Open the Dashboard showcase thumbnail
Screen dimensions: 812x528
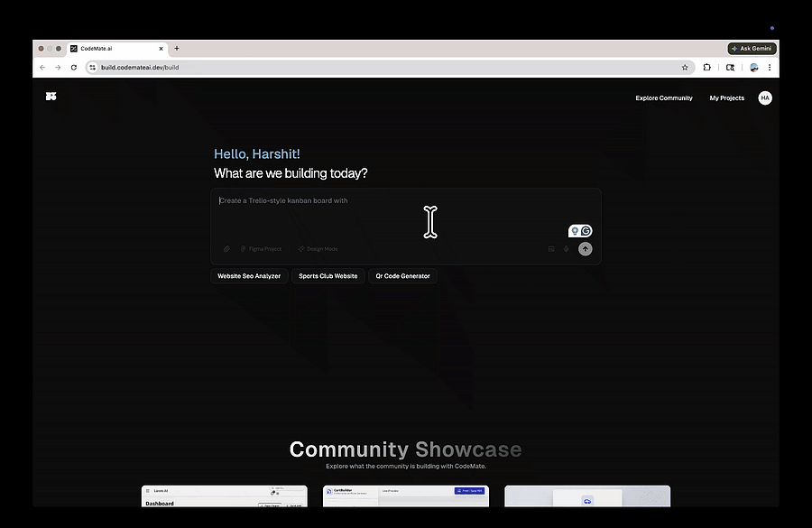click(225, 496)
